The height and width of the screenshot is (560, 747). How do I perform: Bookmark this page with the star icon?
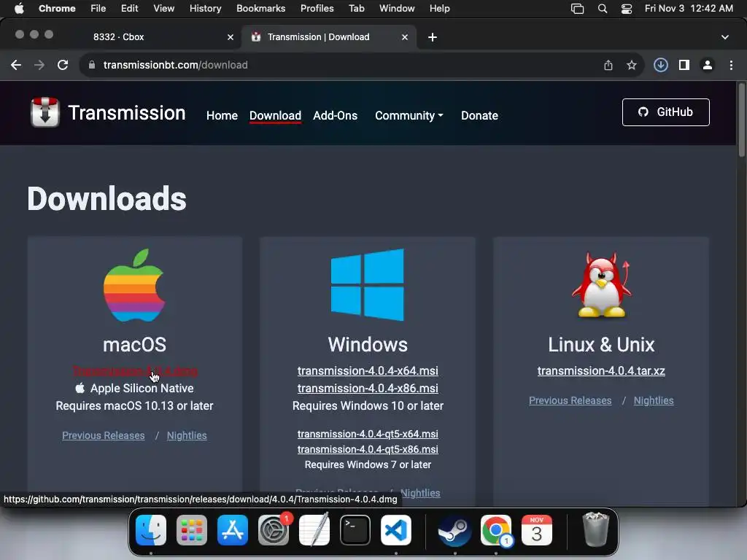(x=632, y=65)
